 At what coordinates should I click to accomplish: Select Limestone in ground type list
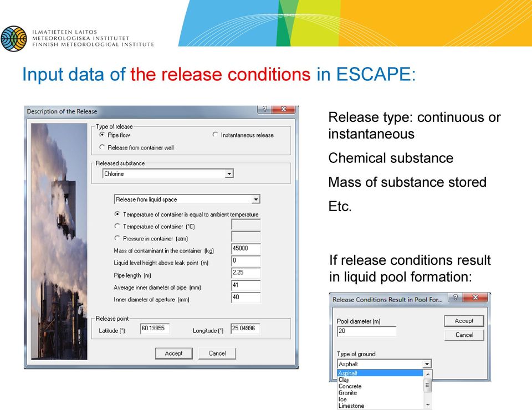tap(380, 406)
